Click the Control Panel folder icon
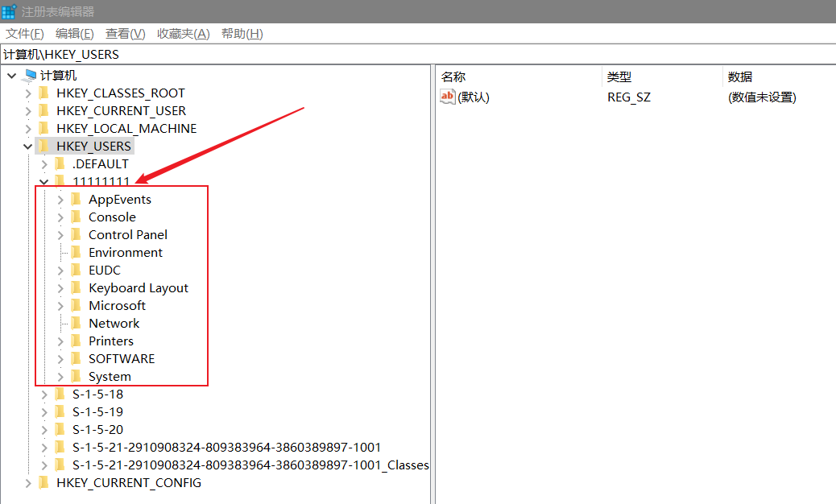The height and width of the screenshot is (504, 836). coord(76,235)
